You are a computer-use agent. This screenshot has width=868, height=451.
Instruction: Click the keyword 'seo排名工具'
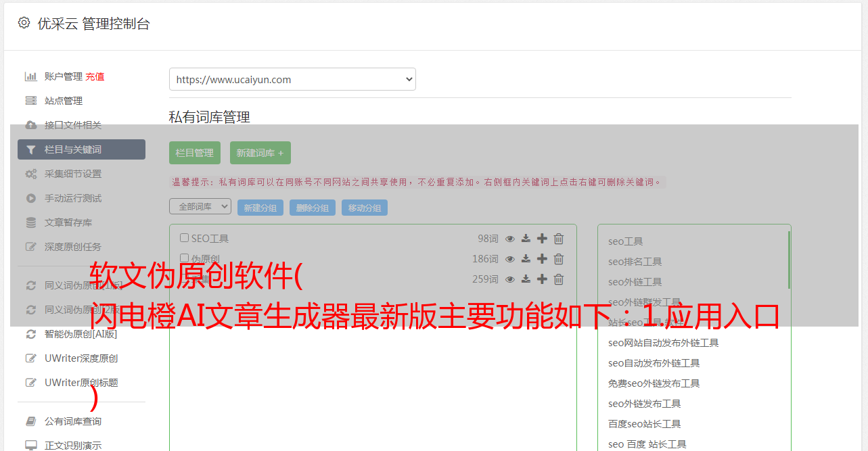(x=635, y=262)
